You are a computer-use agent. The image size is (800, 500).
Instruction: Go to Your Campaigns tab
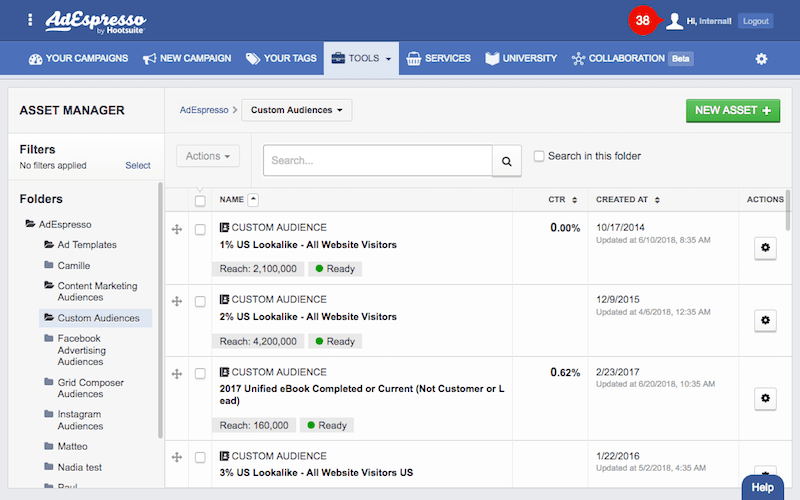click(79, 59)
